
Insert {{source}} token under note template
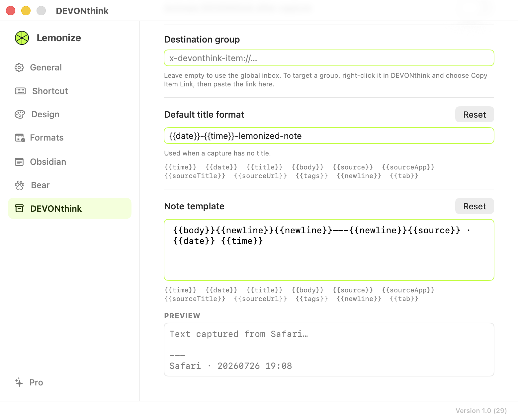click(353, 290)
